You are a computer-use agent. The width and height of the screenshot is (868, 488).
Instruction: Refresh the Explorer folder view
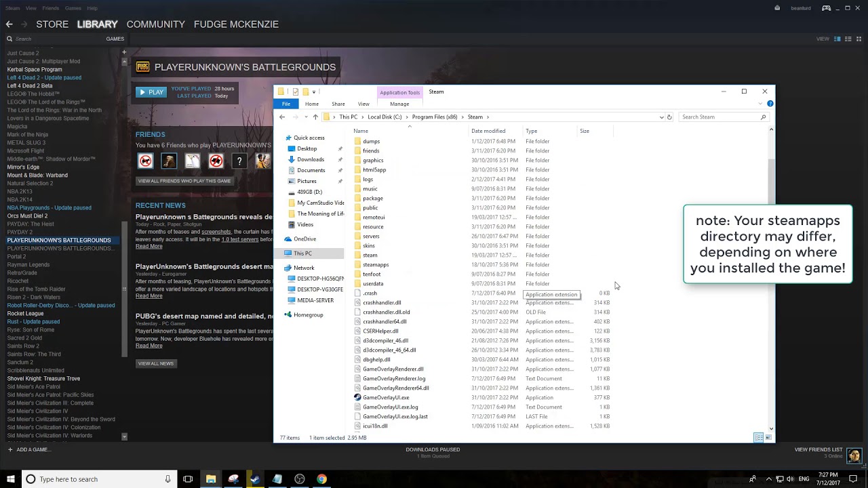pos(669,117)
